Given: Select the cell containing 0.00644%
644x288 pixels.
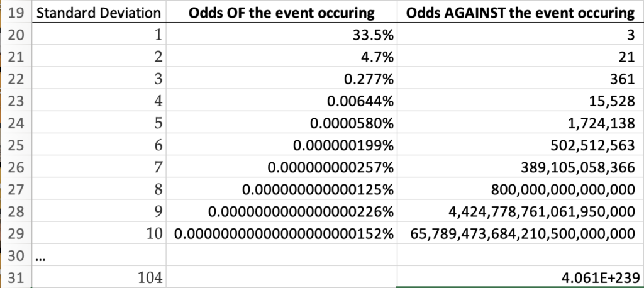Looking at the screenshot, I should 281,101.
